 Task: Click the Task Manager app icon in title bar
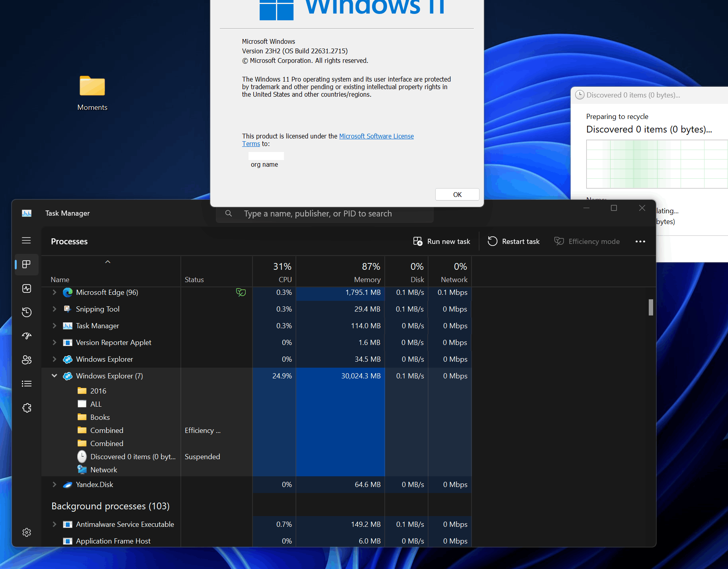coord(27,213)
